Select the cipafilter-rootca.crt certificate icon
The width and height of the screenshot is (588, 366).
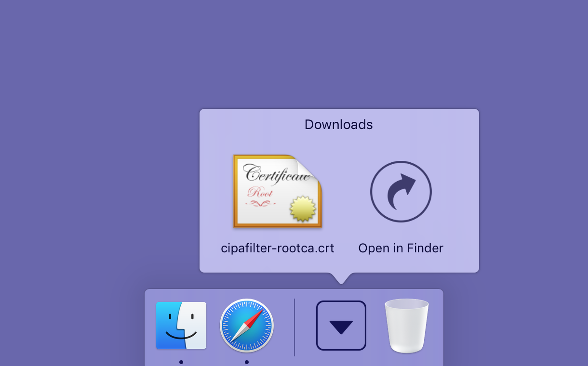pyautogui.click(x=277, y=191)
